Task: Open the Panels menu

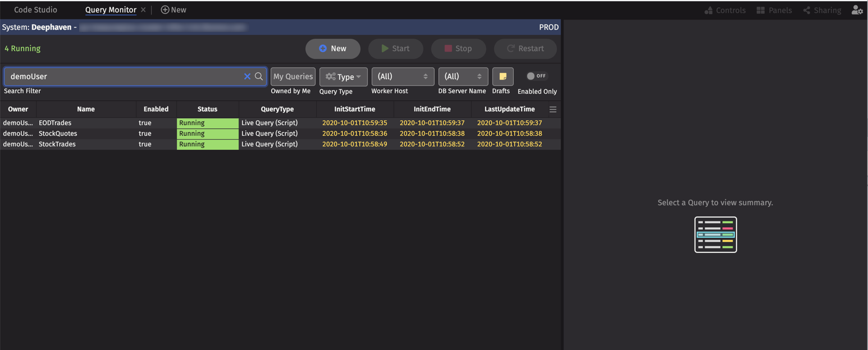Action: 774,10
